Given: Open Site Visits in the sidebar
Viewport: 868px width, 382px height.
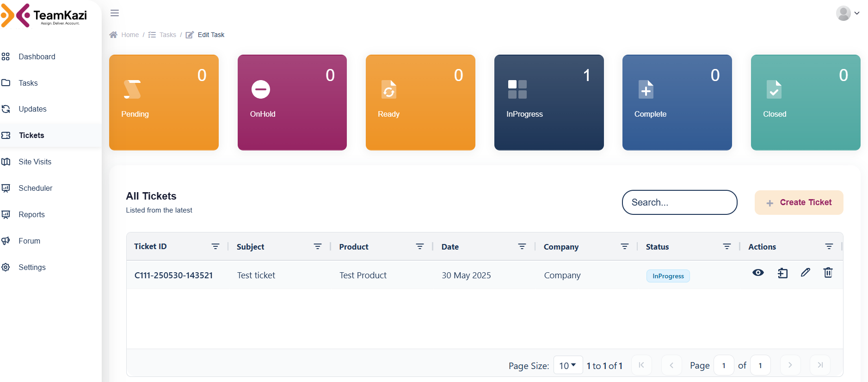Looking at the screenshot, I should click(x=35, y=162).
